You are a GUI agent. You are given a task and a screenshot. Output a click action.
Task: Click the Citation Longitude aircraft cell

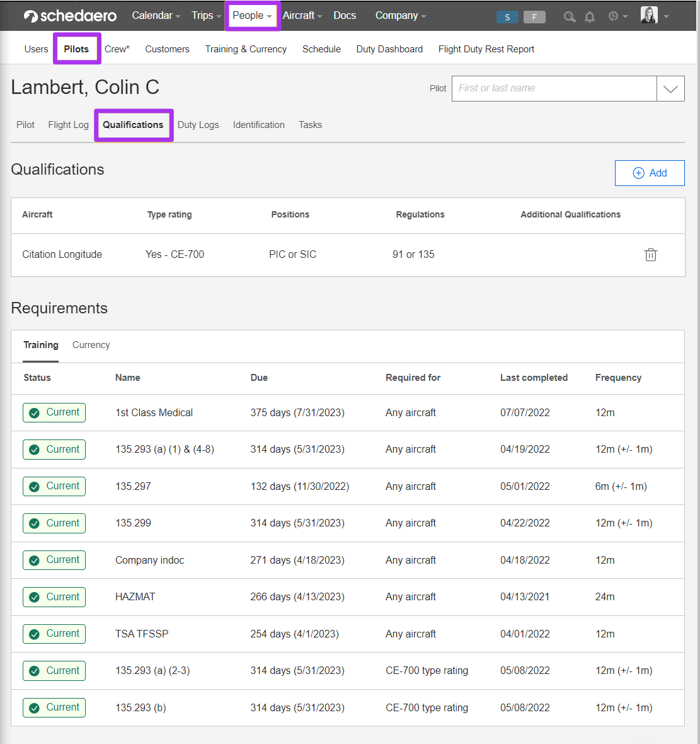pos(62,255)
